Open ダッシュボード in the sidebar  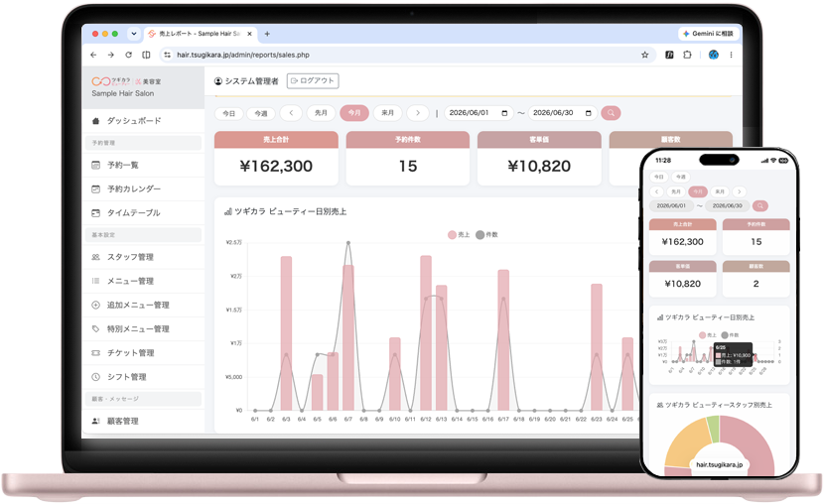(143, 121)
